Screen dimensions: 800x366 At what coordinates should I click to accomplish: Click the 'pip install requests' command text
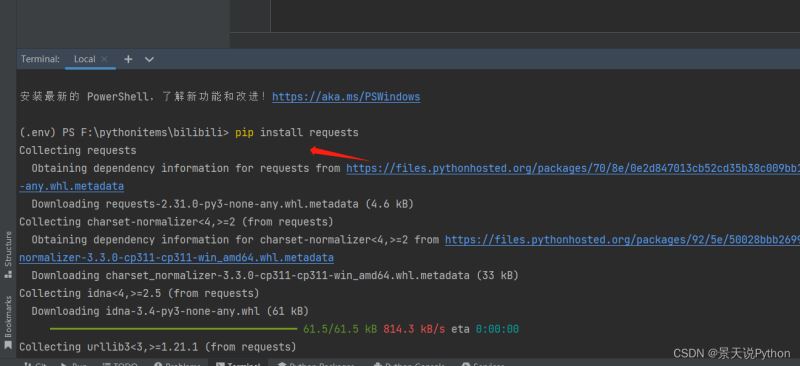[297, 133]
